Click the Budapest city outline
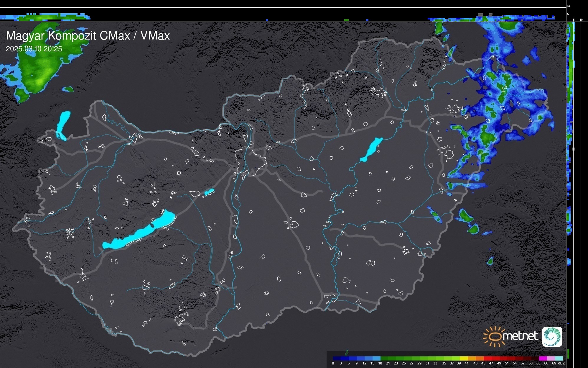Viewport: 588px width, 368px height. pos(251,161)
